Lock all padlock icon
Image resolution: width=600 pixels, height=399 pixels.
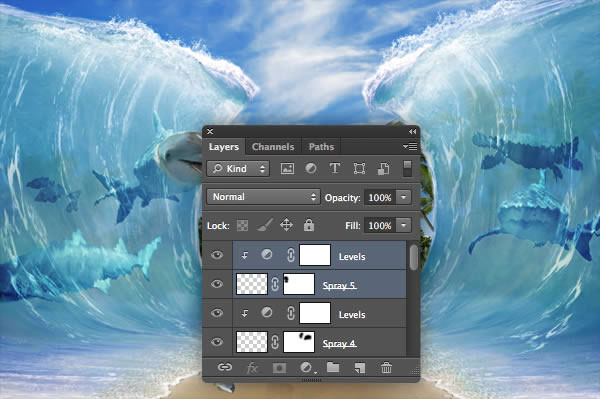click(x=309, y=225)
